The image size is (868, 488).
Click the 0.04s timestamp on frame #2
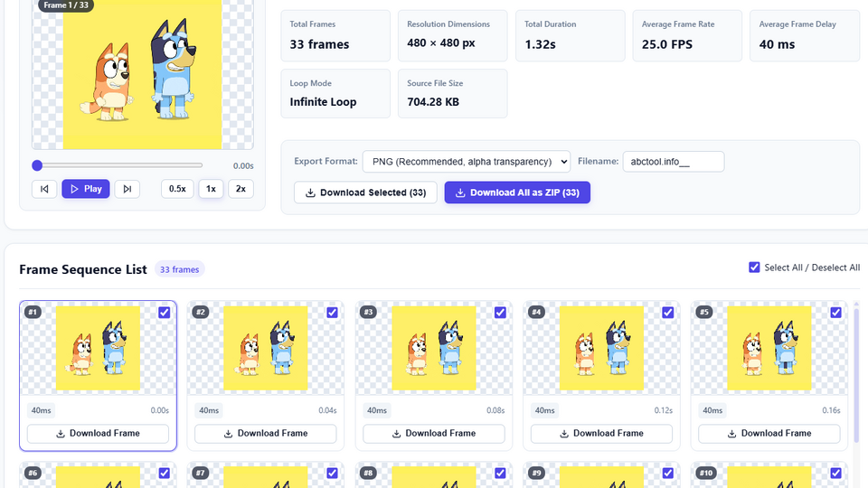point(327,410)
